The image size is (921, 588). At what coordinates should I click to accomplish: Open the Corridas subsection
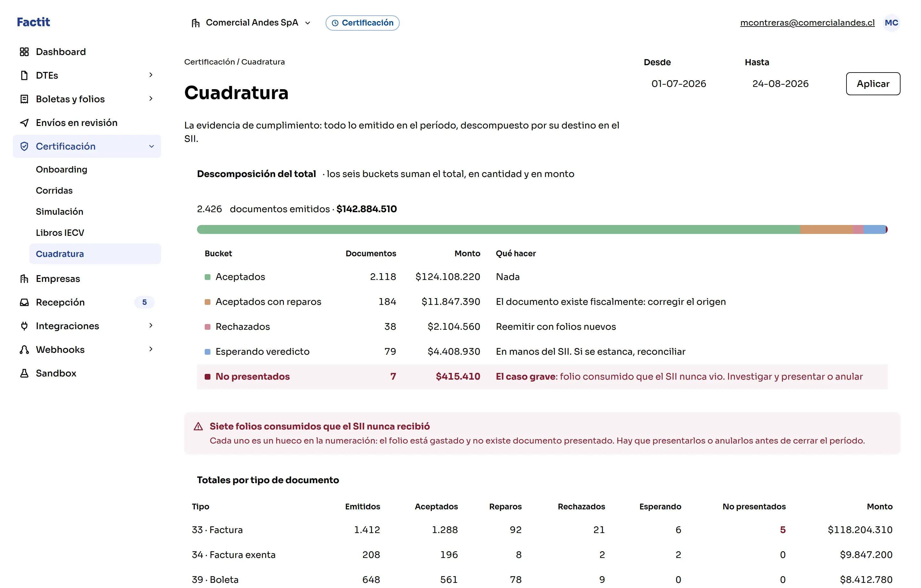coord(54,190)
